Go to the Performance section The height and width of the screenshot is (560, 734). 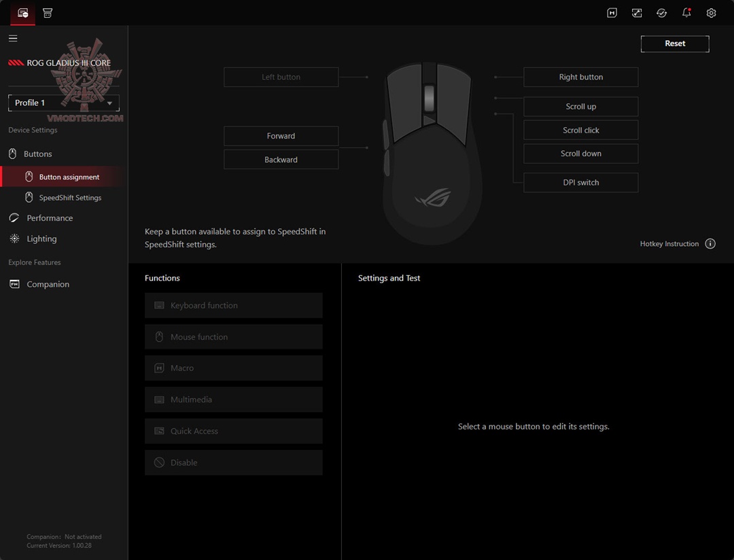[50, 217]
